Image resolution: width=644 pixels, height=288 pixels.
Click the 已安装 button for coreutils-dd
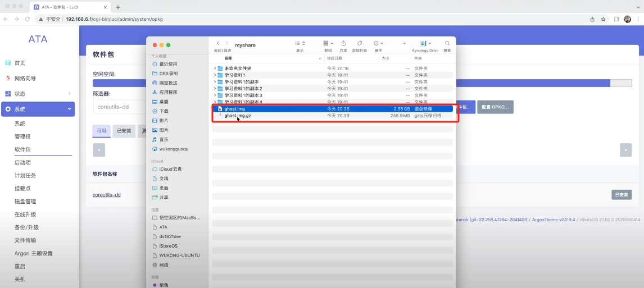point(622,194)
